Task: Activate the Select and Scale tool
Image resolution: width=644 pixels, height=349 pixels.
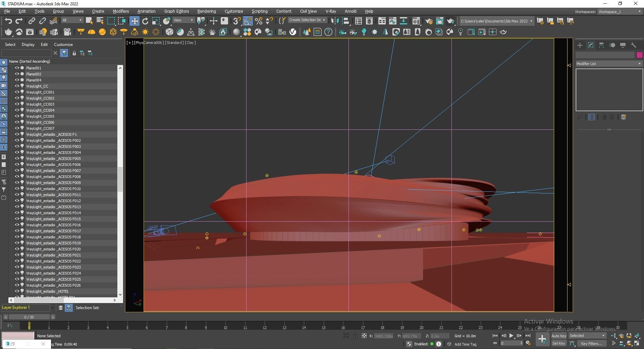Action: click(156, 21)
